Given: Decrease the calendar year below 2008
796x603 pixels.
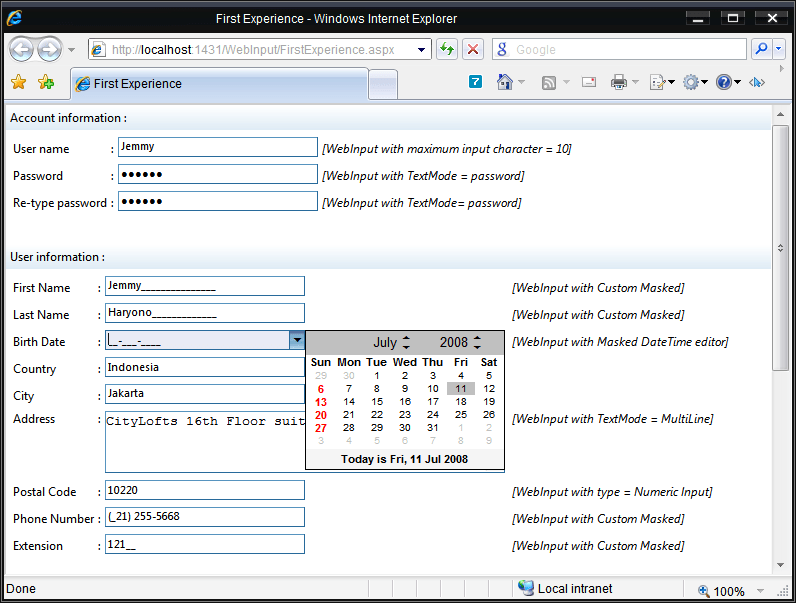Looking at the screenshot, I should point(477,347).
